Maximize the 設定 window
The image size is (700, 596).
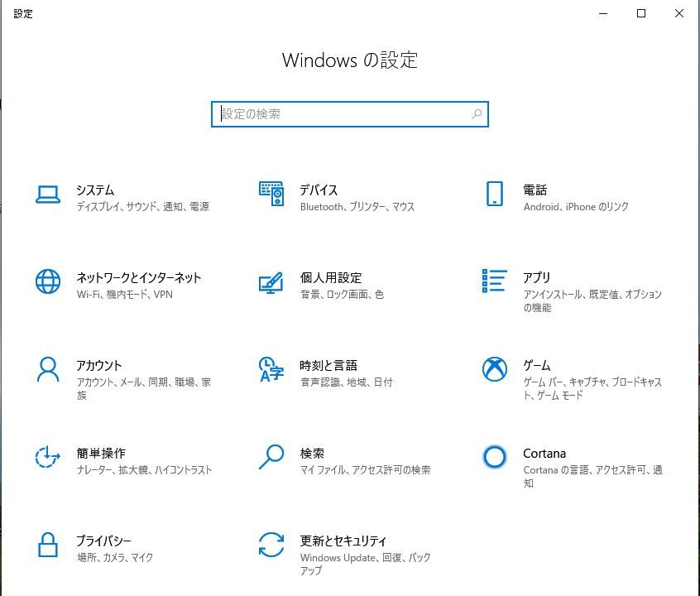pyautogui.click(x=641, y=13)
